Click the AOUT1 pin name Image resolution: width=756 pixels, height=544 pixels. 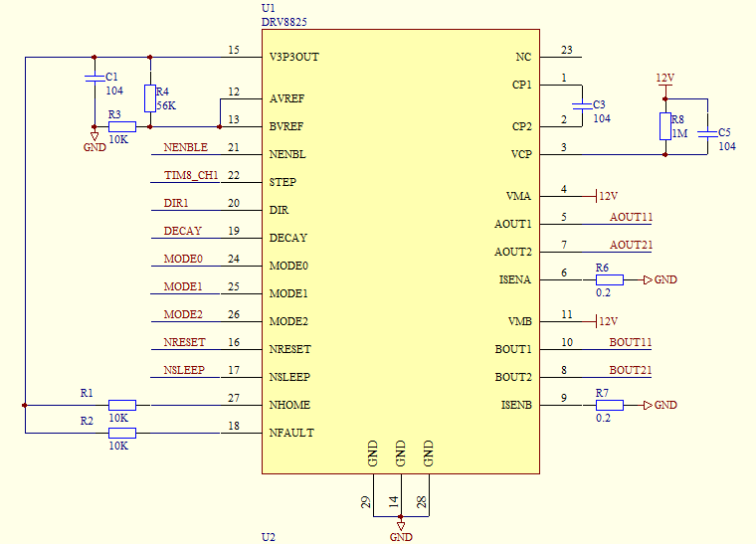[513, 224]
